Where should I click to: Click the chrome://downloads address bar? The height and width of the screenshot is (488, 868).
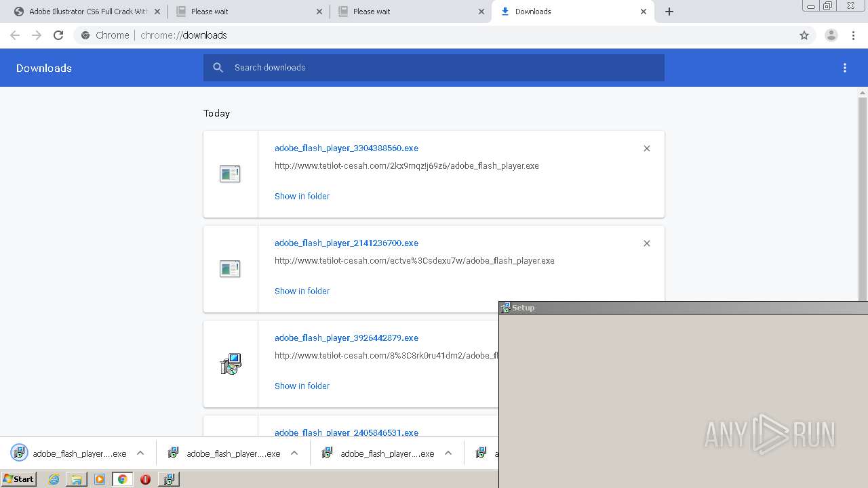(434, 35)
